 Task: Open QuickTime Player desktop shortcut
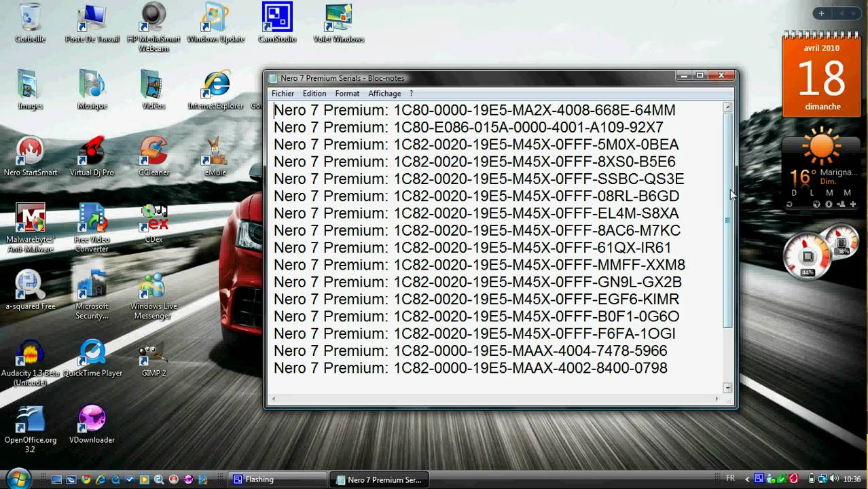pyautogui.click(x=92, y=357)
